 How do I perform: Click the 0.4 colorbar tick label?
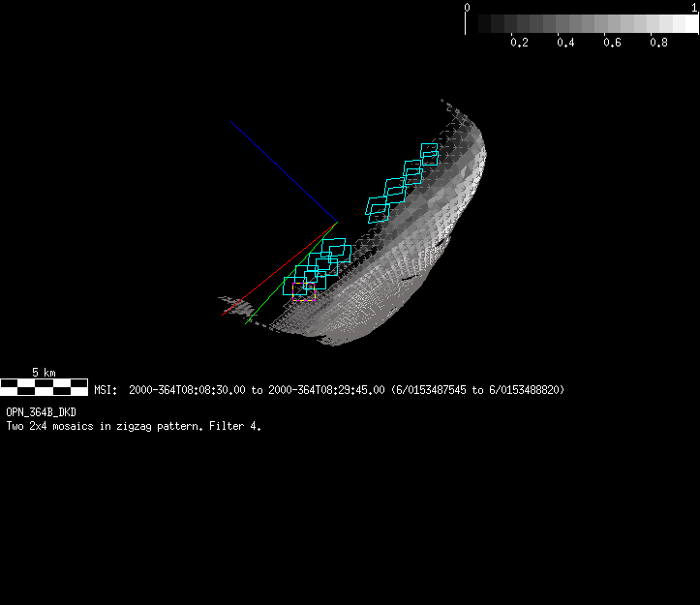(x=565, y=44)
